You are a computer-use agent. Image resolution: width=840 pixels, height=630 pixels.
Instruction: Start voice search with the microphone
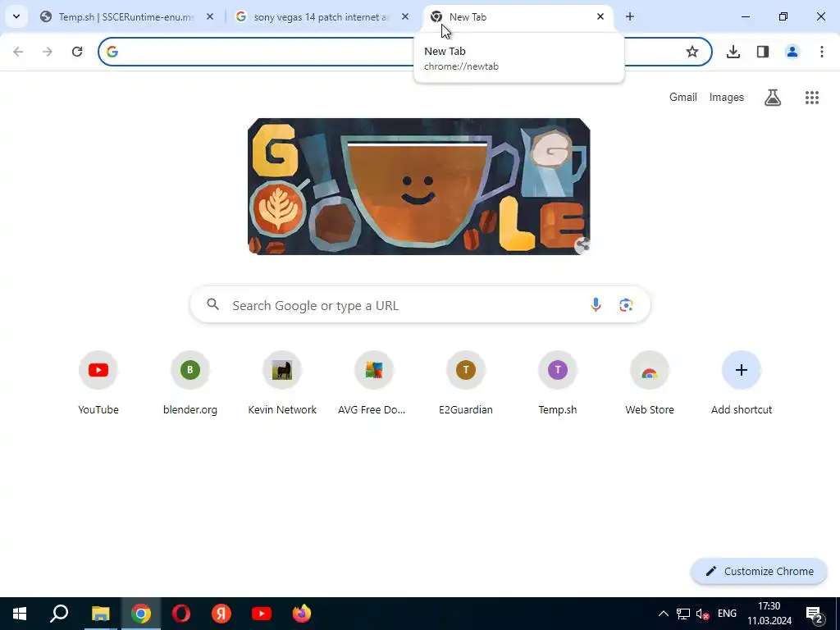[596, 305]
